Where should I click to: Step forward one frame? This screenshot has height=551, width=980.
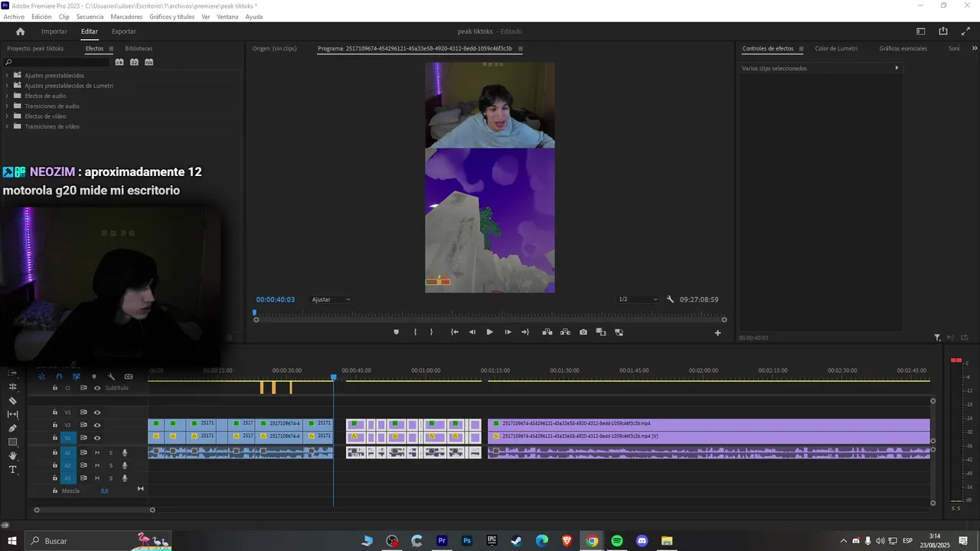coord(508,332)
